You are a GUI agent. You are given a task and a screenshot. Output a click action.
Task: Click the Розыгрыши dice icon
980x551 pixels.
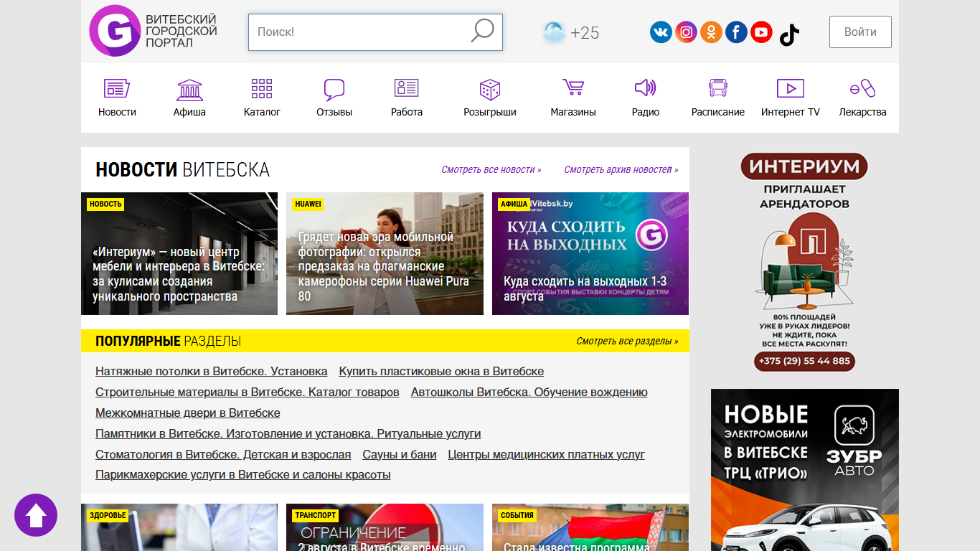pos(490,89)
